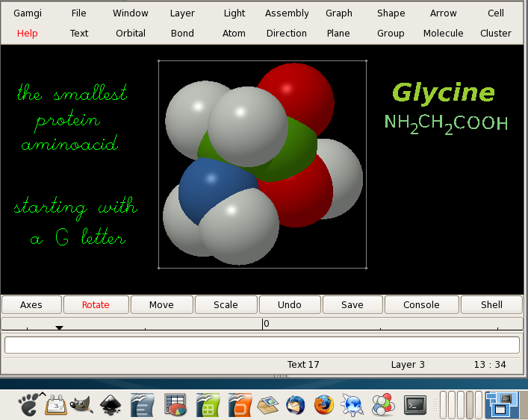Click the 13 : 34 clock in status bar
The height and width of the screenshot is (420, 528).
pos(490,365)
